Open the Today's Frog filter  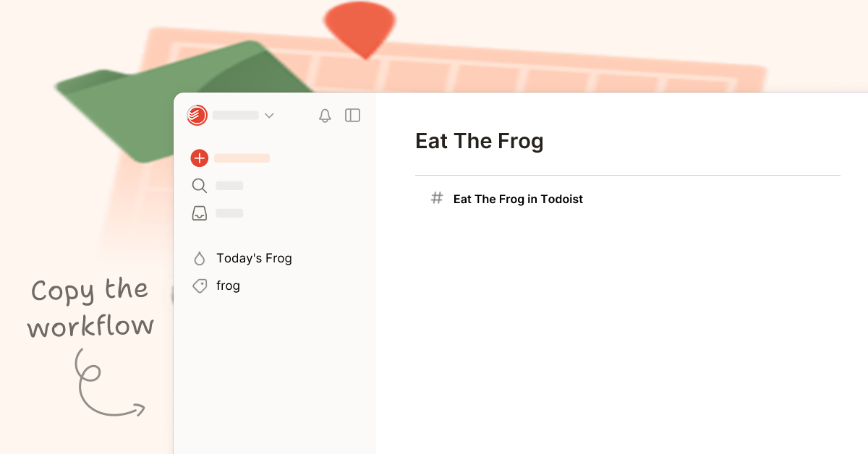click(x=255, y=258)
